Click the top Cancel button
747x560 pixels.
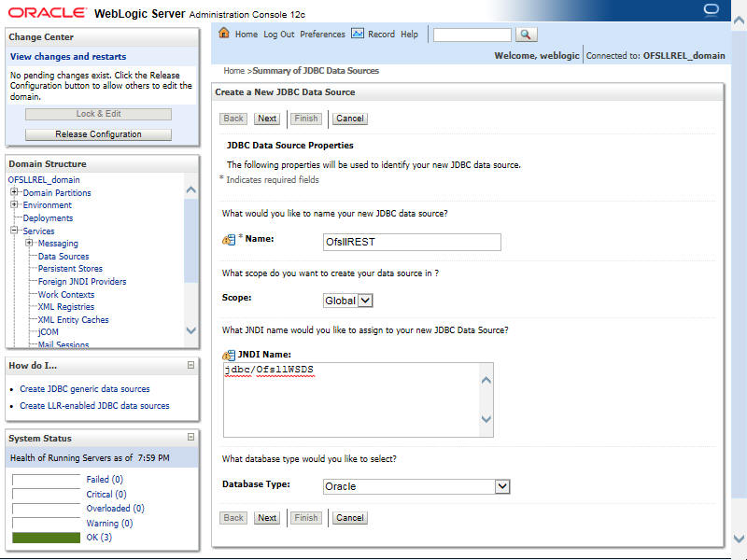coord(349,119)
